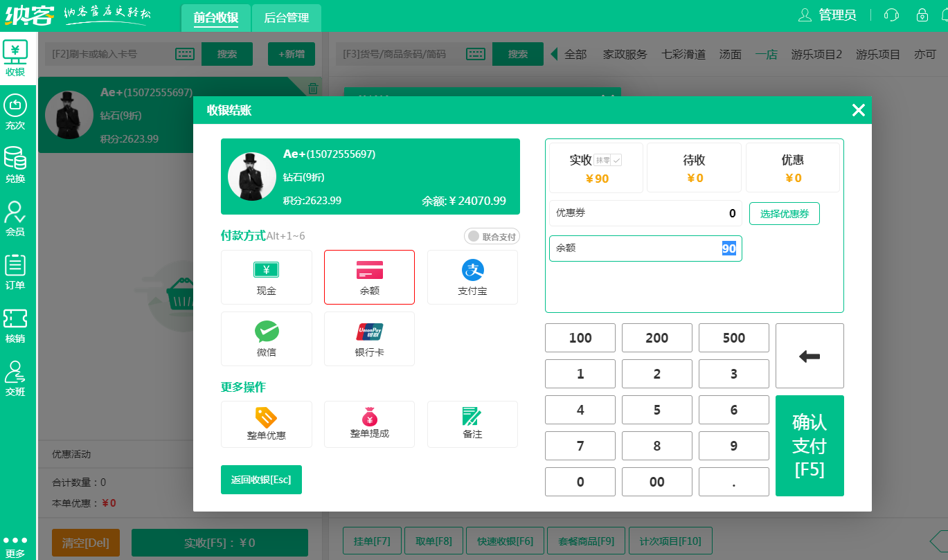
Task: Pick 微信 WeChat Pay
Action: coord(266,338)
